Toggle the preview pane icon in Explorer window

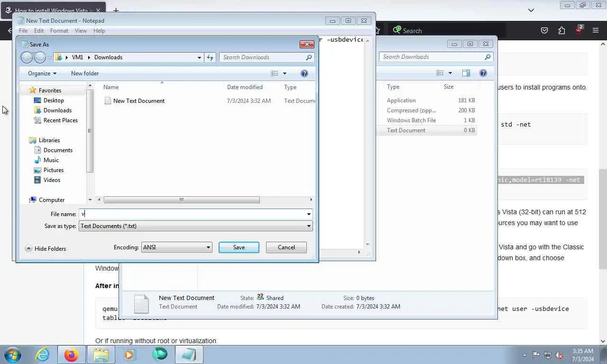[466, 73]
